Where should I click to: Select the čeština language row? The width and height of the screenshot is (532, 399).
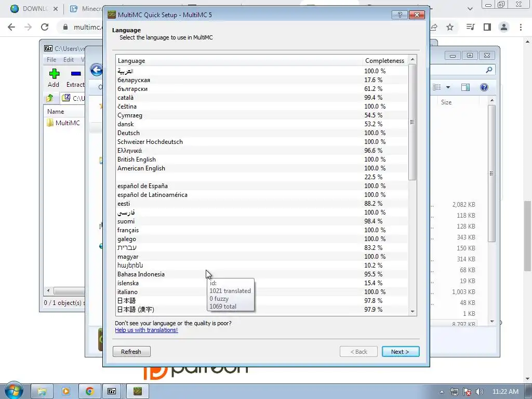tap(262, 106)
